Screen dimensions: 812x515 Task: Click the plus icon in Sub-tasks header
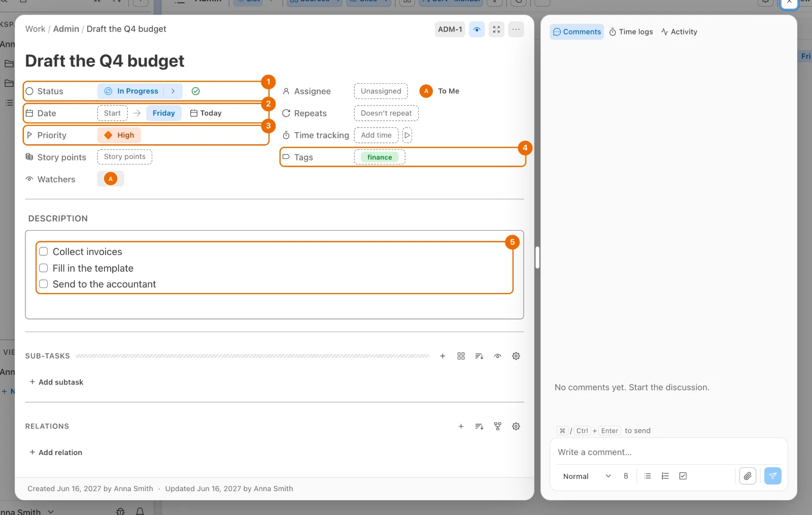tap(443, 356)
